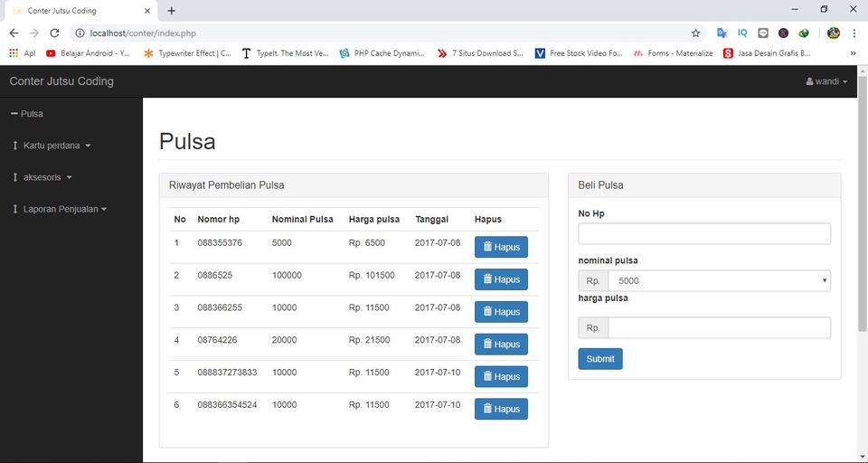Viewport: 868px width, 463px height.
Task: Click the Tanggal column header
Action: tap(432, 220)
